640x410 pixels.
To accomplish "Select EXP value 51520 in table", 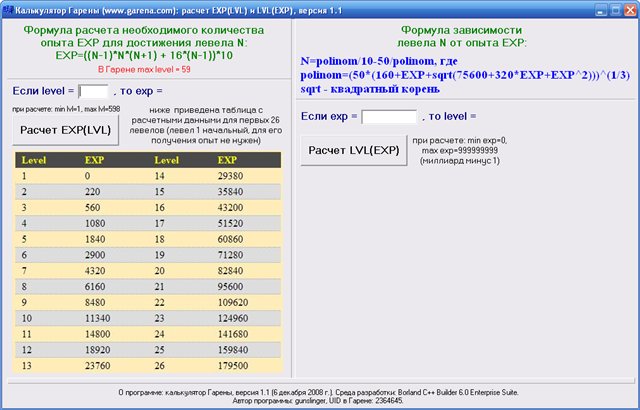I will [230, 224].
